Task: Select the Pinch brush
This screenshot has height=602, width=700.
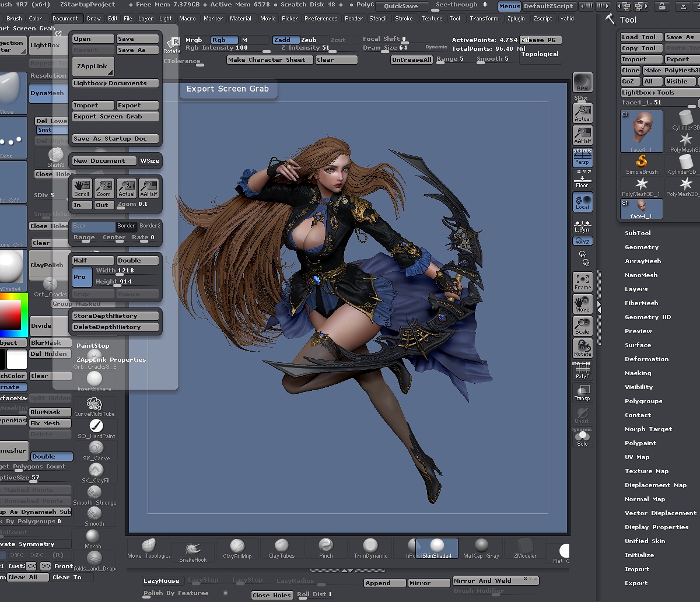Action: tap(326, 548)
